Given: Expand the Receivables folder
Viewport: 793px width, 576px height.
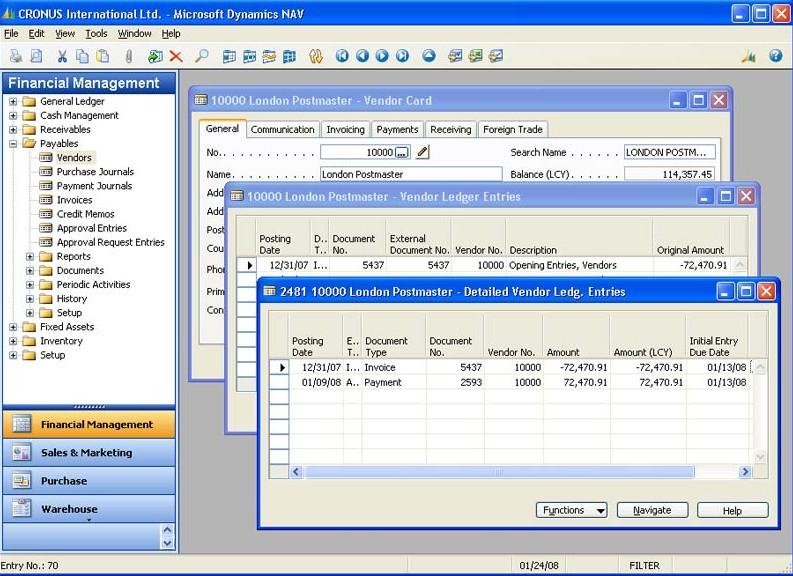Looking at the screenshot, I should (13, 129).
